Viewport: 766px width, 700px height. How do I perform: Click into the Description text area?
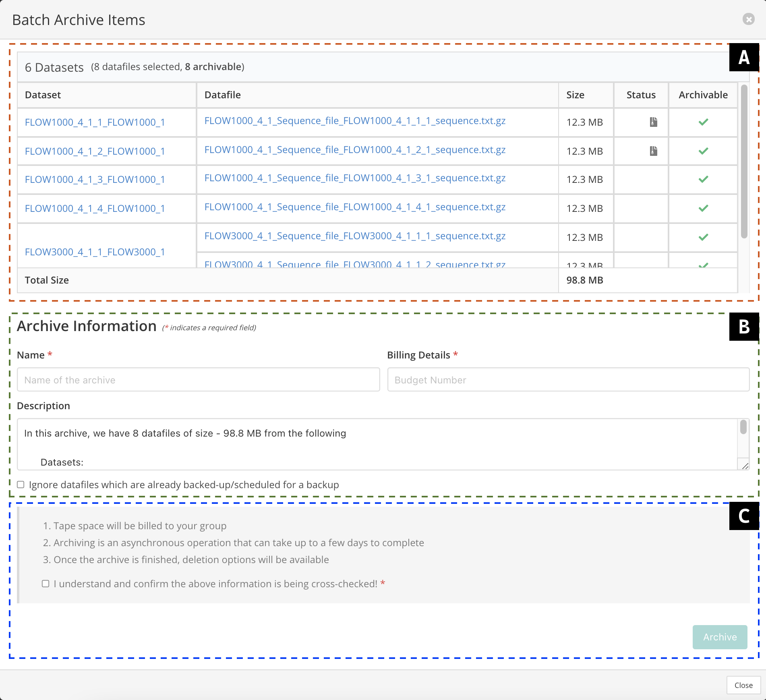377,444
